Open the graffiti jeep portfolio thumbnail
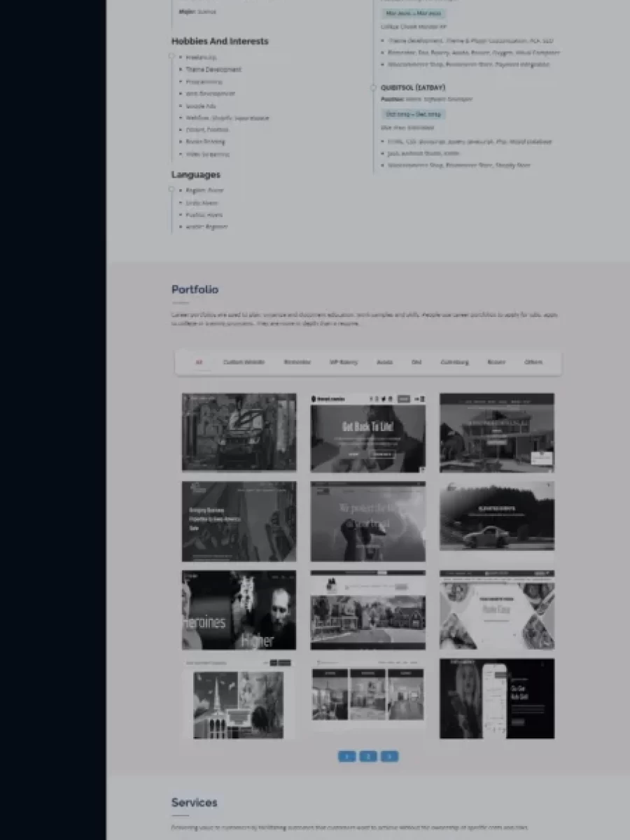Screen dimensions: 630x840 239,432
